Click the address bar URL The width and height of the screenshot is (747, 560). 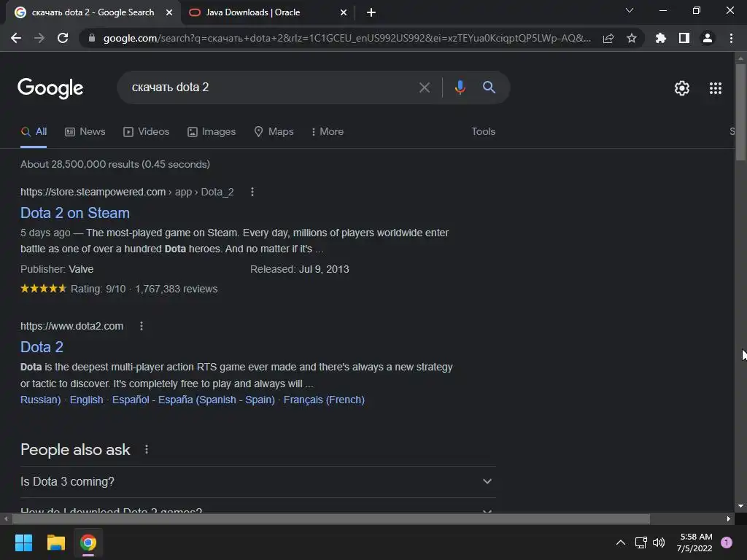(347, 38)
